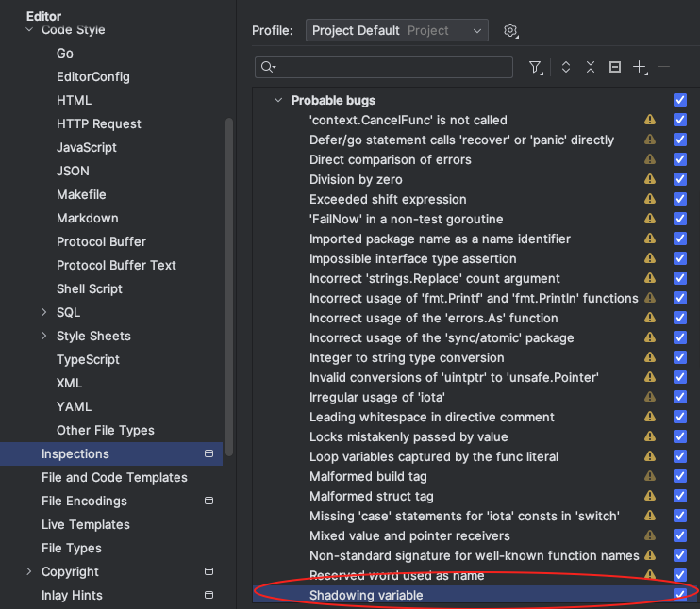Click the warning severity icon for Division by zero

[x=649, y=180]
